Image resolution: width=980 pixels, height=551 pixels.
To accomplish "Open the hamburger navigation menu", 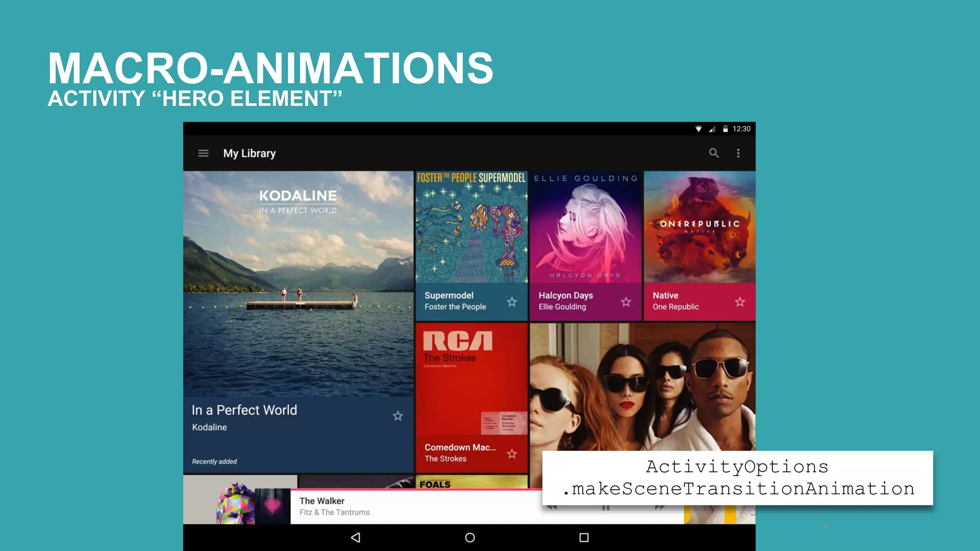I will pyautogui.click(x=203, y=154).
